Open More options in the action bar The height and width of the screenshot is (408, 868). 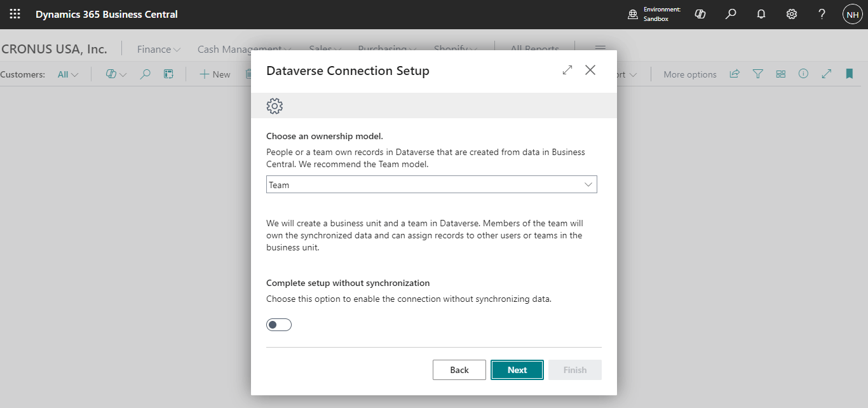pos(689,74)
